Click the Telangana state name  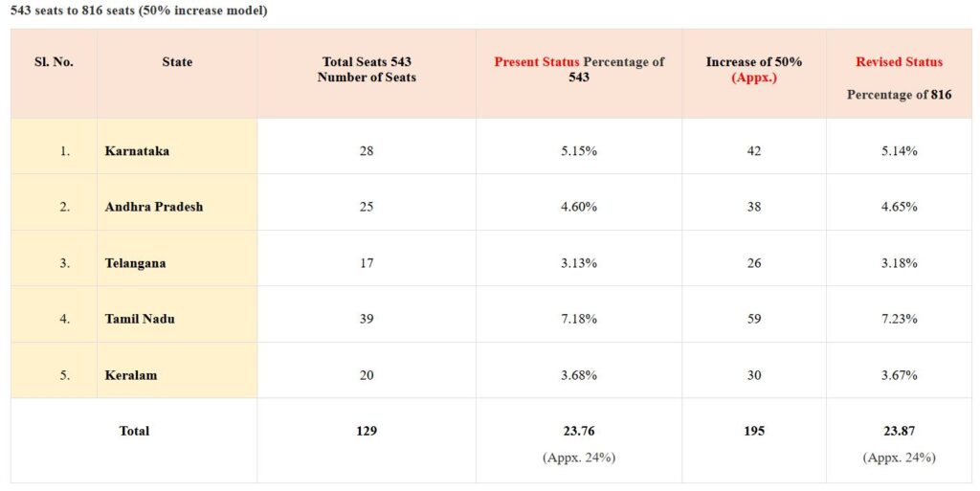pyautogui.click(x=135, y=263)
